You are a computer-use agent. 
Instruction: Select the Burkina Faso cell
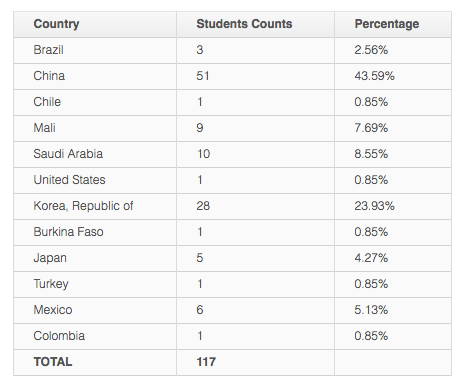(95, 232)
